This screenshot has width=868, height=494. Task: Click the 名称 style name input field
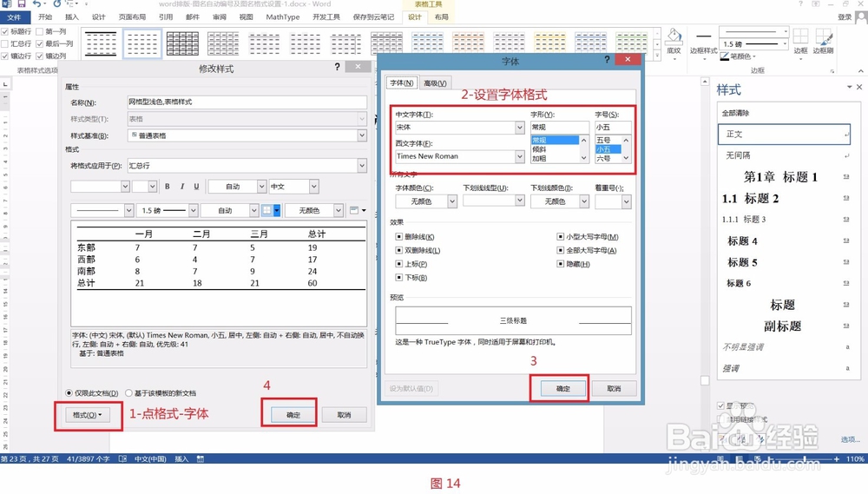pyautogui.click(x=247, y=102)
